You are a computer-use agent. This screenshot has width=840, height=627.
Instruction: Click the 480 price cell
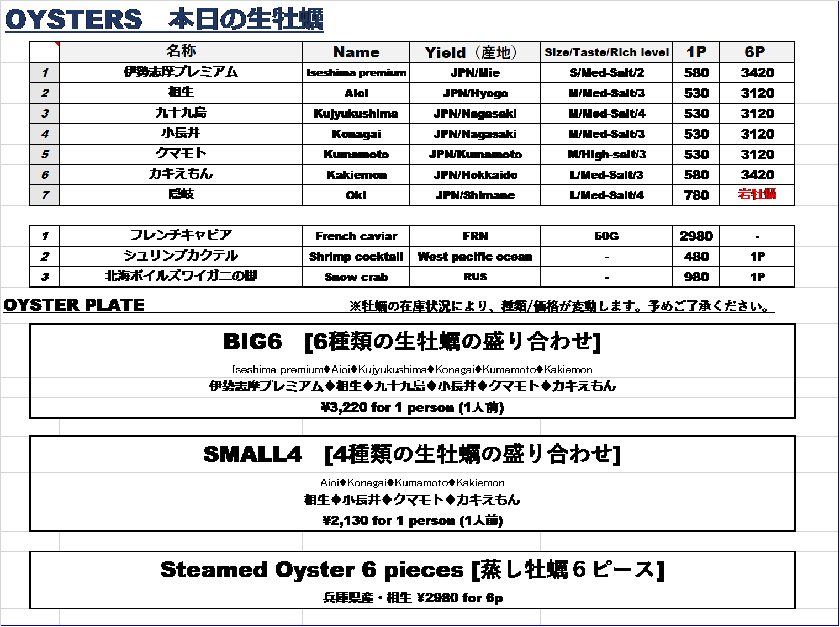(x=696, y=256)
